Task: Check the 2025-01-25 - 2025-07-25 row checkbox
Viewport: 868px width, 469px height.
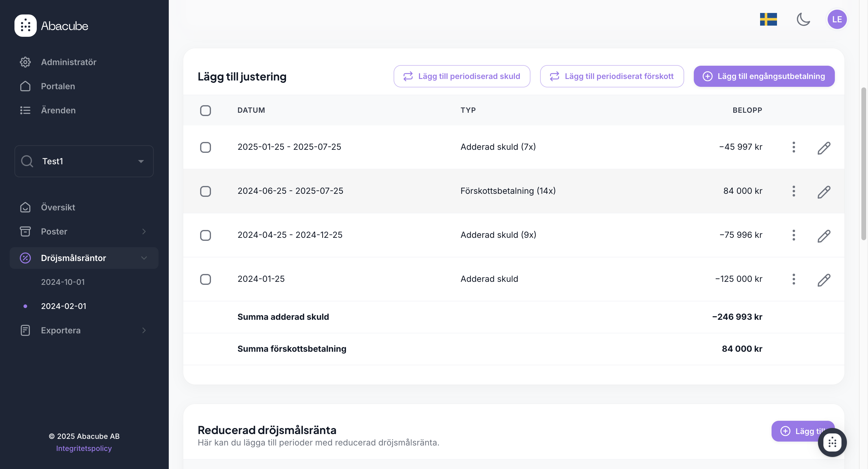Action: click(205, 147)
